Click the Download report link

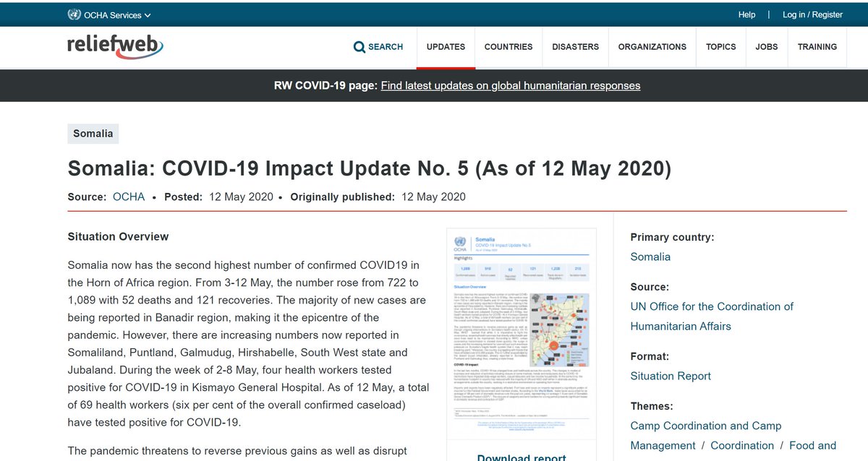[x=522, y=457]
